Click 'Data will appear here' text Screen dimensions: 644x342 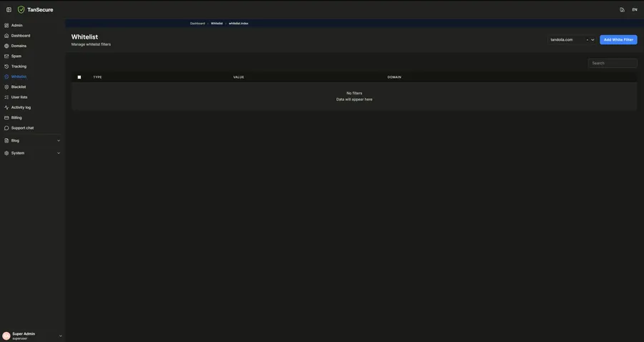[354, 99]
